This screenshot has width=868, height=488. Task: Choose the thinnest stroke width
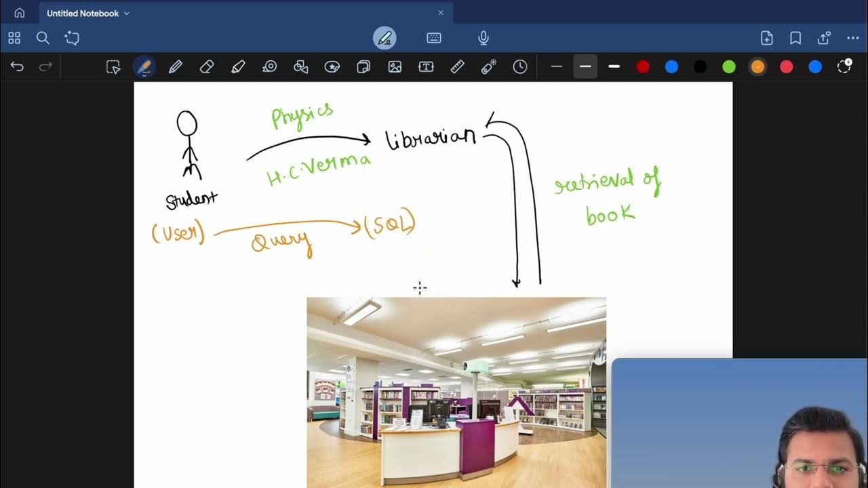(x=557, y=66)
